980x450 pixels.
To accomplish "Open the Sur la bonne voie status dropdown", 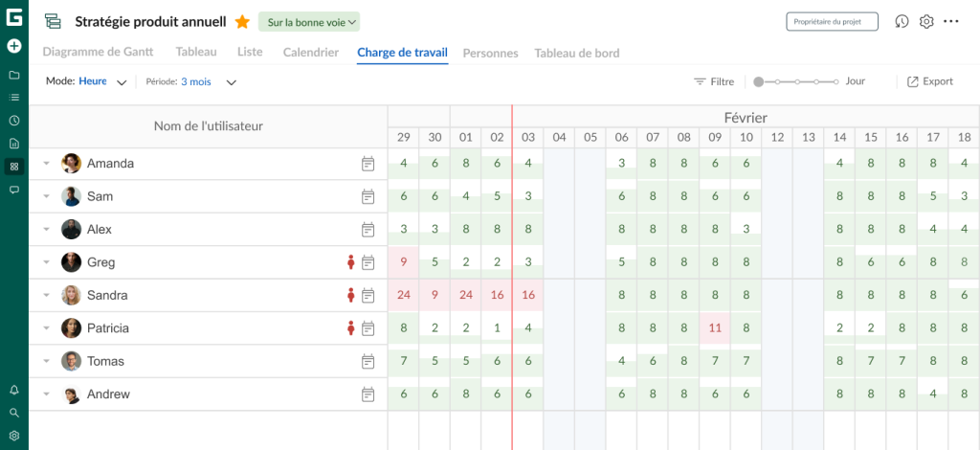I will 309,22.
